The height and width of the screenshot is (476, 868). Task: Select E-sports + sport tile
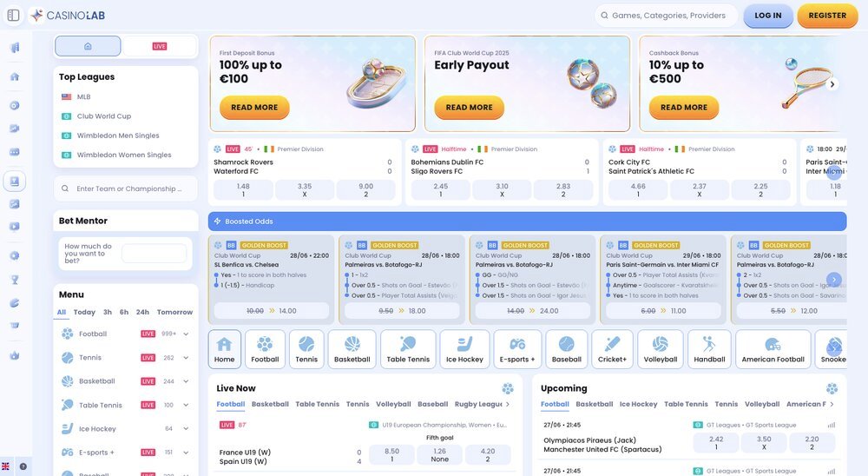click(x=517, y=349)
